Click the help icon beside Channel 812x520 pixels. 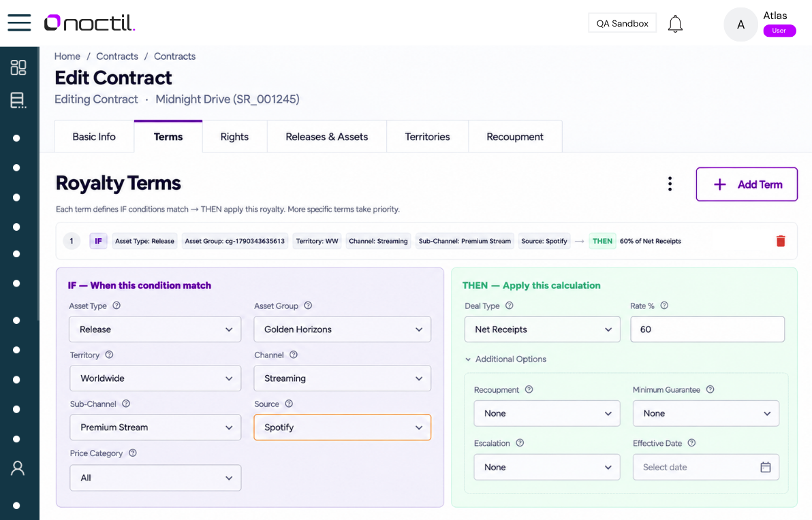point(294,355)
